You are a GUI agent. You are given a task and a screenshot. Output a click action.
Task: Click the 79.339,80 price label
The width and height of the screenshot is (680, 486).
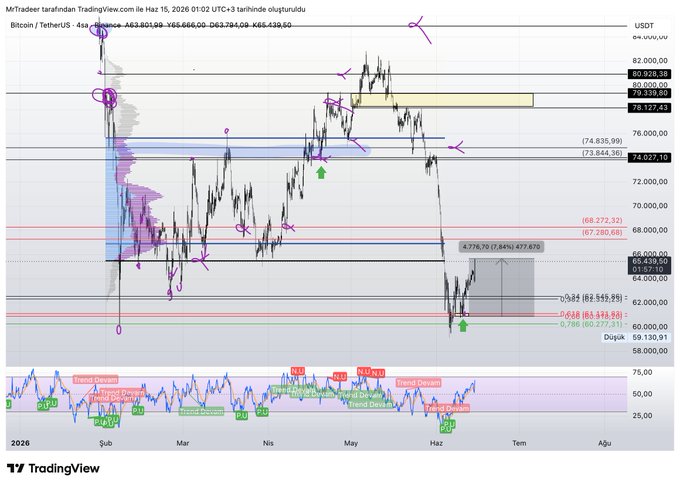pos(649,93)
